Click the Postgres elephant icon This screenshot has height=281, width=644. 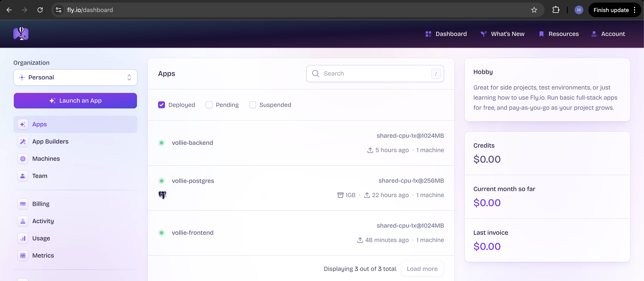[162, 195]
